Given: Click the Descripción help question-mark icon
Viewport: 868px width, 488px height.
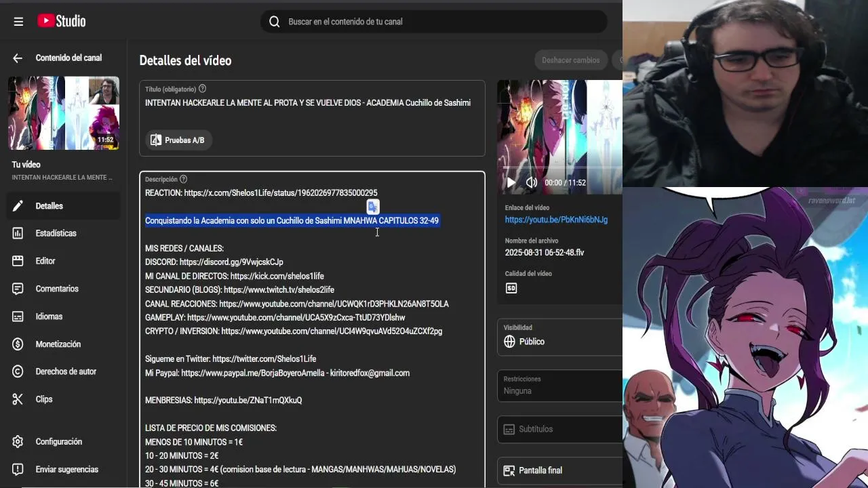Looking at the screenshot, I should [183, 179].
